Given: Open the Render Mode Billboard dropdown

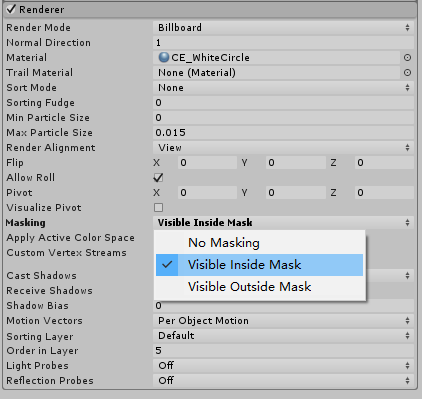Looking at the screenshot, I should (283, 28).
